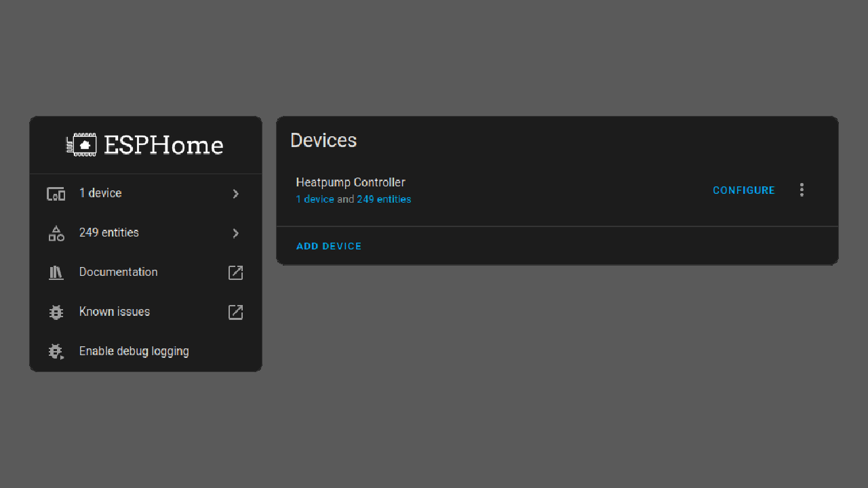
Task: Click the bug icon beside Known issues
Action: (56, 312)
